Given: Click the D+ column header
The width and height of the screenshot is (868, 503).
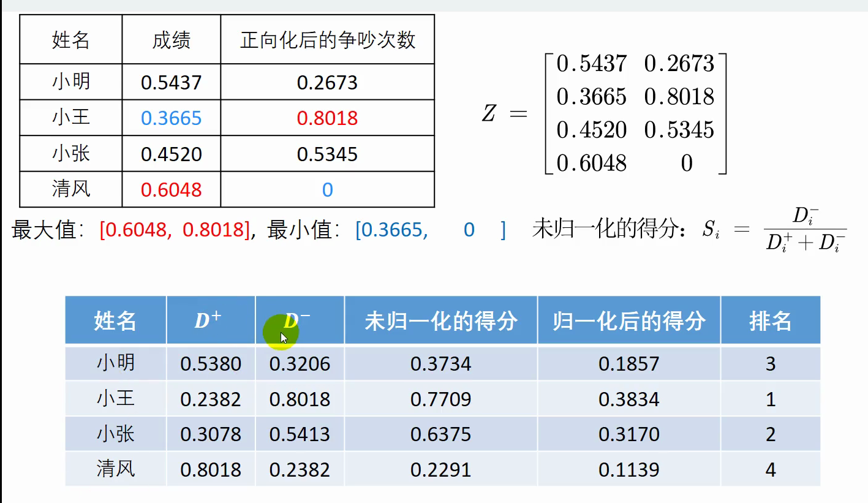Looking at the screenshot, I should 208,320.
